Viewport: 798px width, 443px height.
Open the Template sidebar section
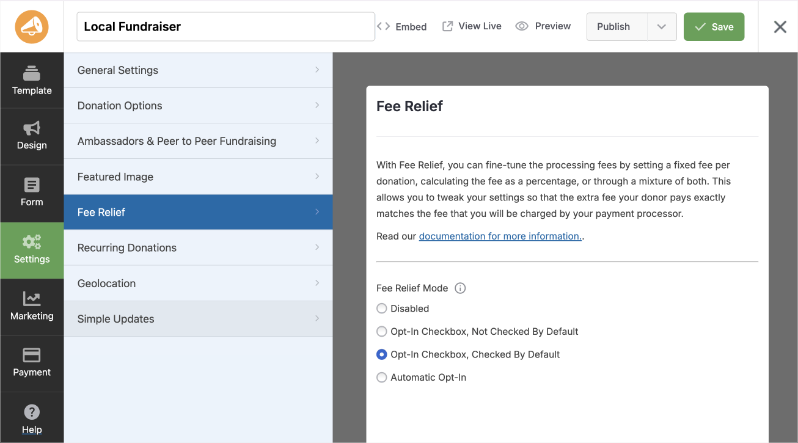tap(32, 80)
